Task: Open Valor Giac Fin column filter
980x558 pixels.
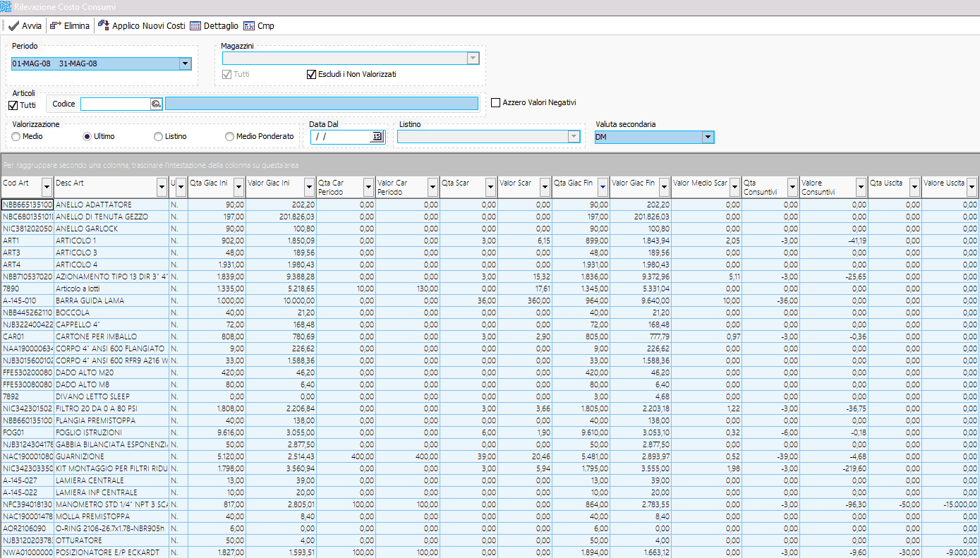Action: [x=665, y=187]
